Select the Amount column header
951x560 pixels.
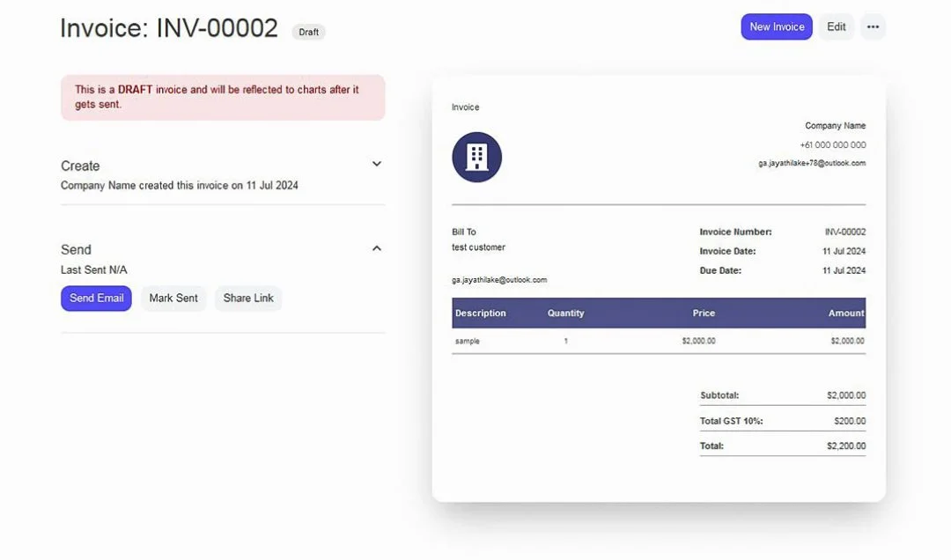click(x=846, y=313)
